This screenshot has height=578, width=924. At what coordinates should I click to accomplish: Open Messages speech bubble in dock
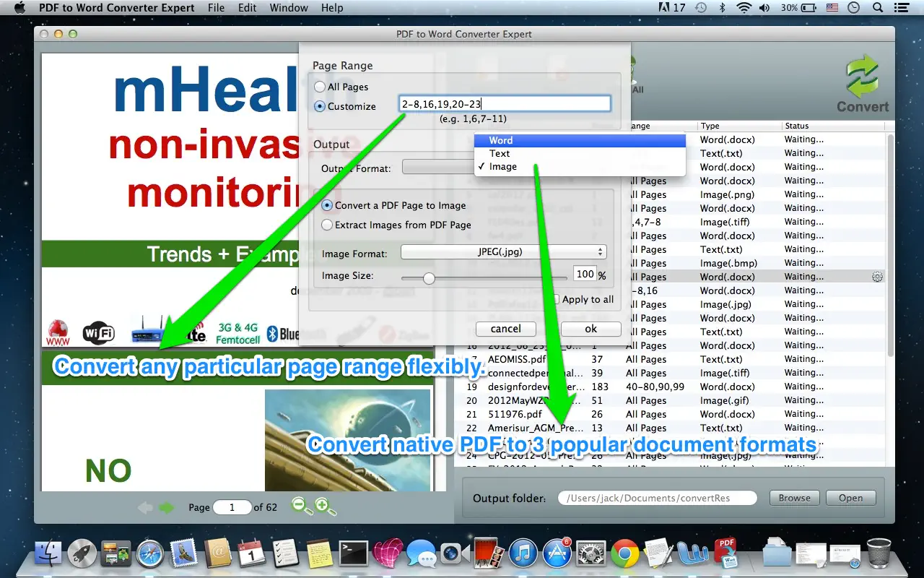pos(421,554)
